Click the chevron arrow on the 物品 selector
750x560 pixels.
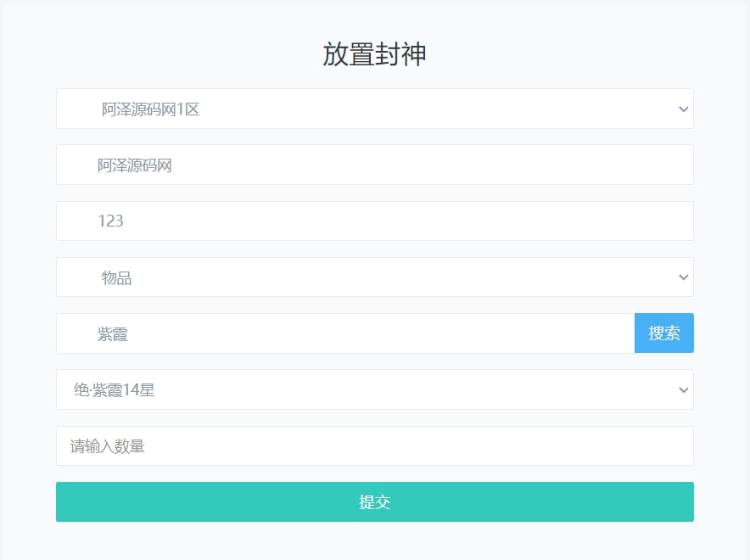point(683,277)
